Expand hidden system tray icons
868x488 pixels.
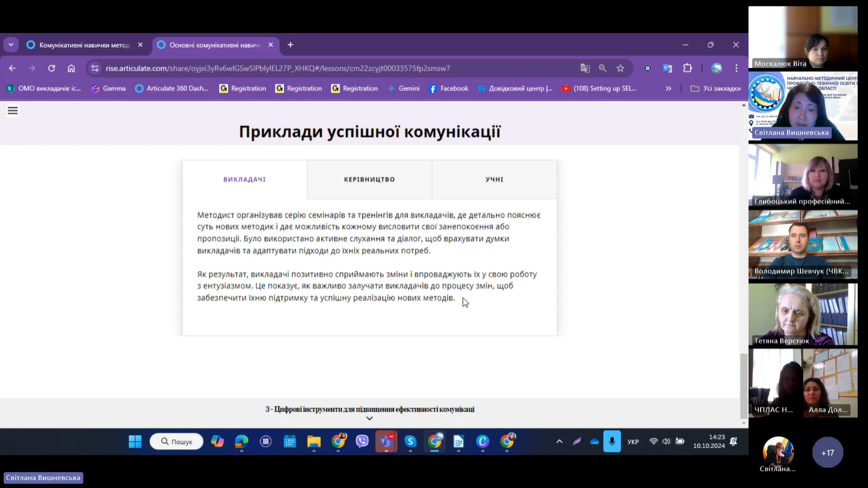[559, 442]
